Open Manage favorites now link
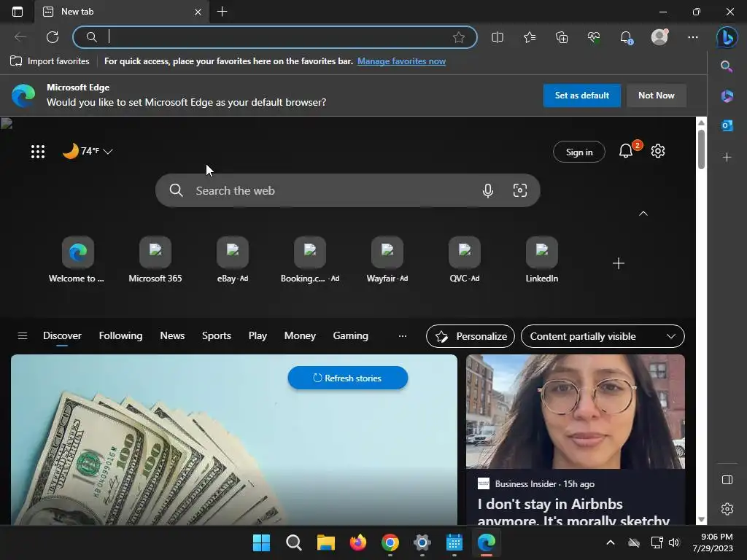The image size is (747, 560). tap(402, 61)
